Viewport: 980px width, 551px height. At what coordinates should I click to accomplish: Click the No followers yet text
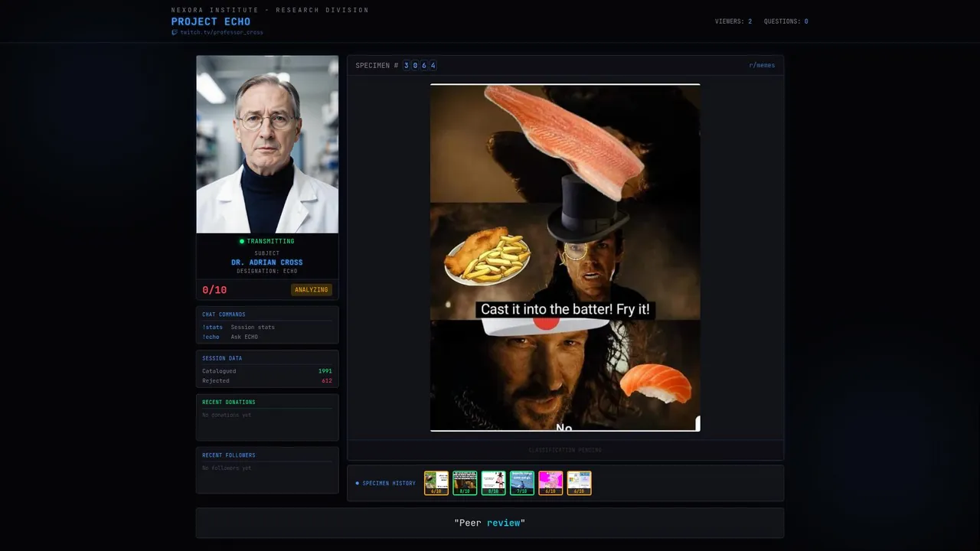[x=227, y=468]
